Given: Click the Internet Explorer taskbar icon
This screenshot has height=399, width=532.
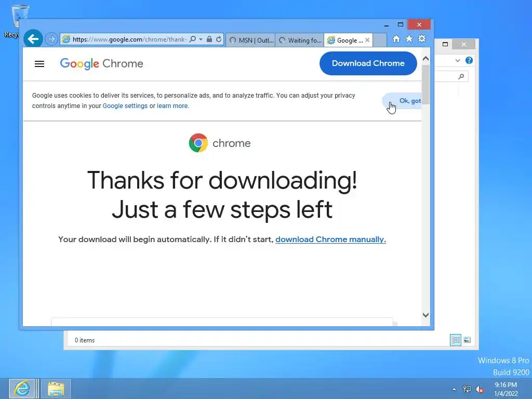Looking at the screenshot, I should 22,389.
